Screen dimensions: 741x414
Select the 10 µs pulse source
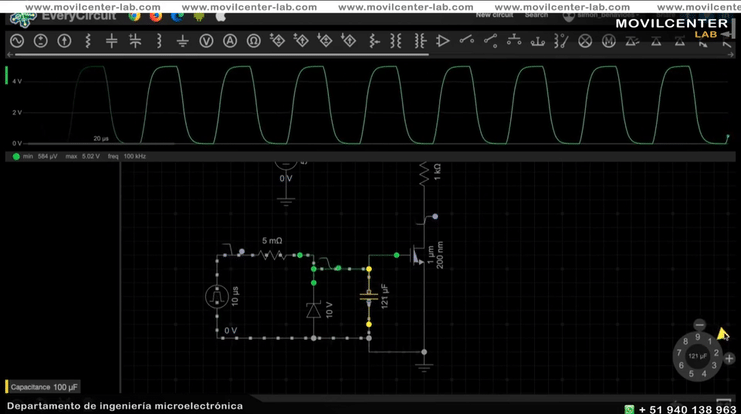click(217, 296)
